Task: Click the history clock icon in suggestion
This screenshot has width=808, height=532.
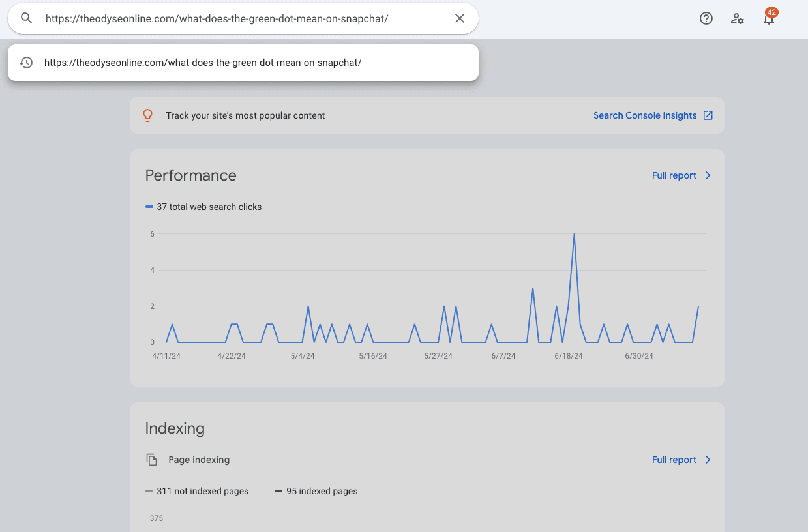Action: (x=26, y=63)
